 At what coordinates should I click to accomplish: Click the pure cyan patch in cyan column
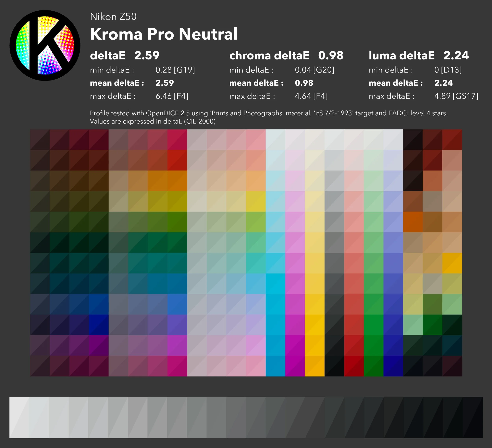pos(275,283)
